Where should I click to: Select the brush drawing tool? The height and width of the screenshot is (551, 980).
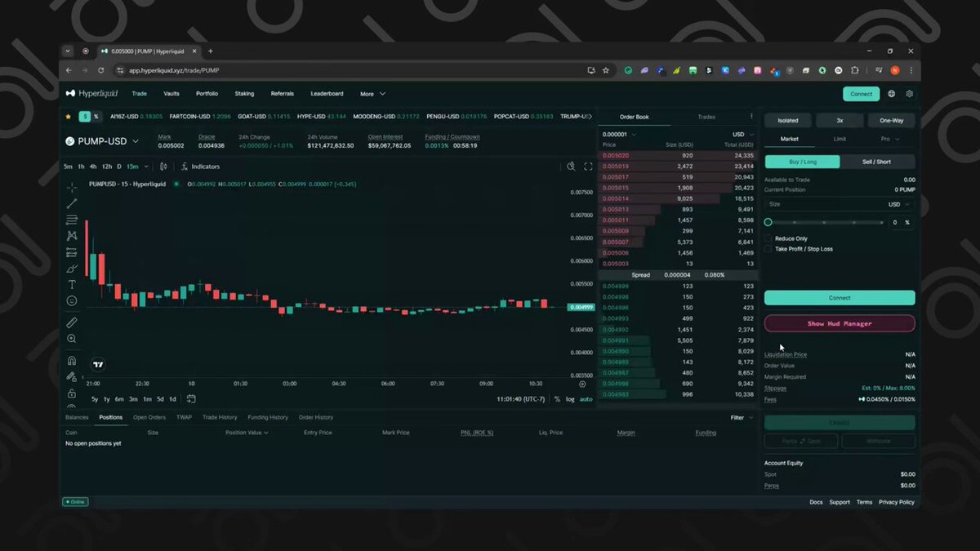(72, 269)
